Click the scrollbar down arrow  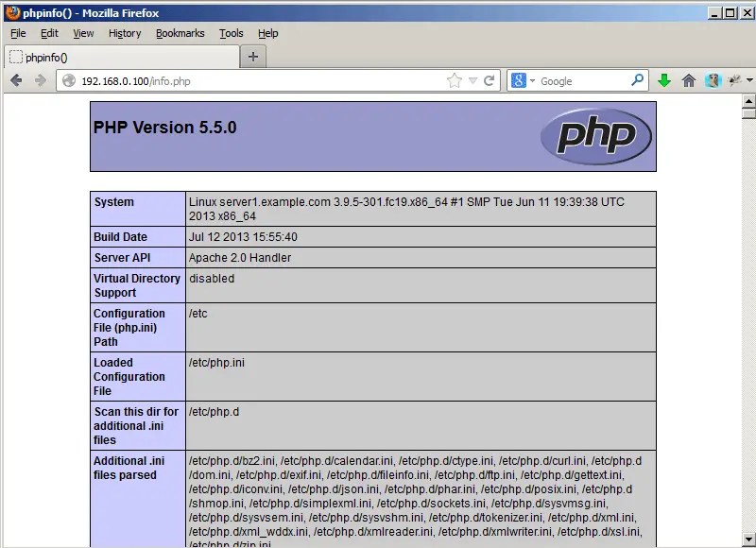748,539
